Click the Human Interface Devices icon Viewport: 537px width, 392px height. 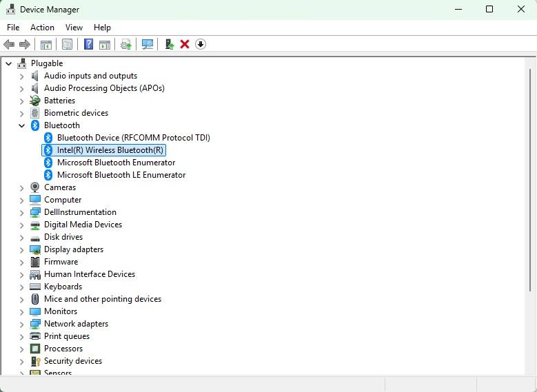pyautogui.click(x=35, y=274)
